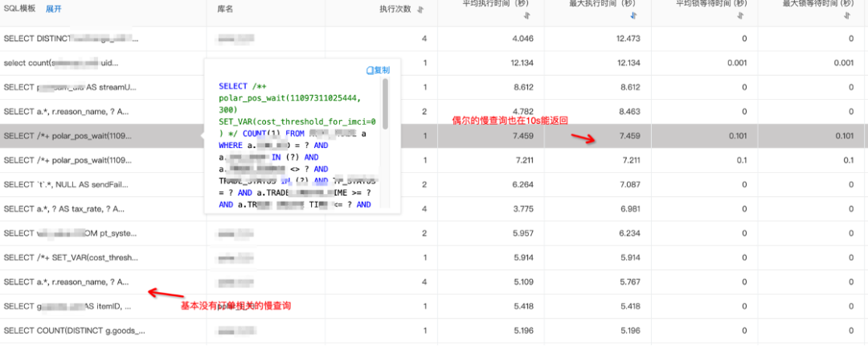Click the max time value 12.473
The image size is (868, 346).
(x=628, y=39)
